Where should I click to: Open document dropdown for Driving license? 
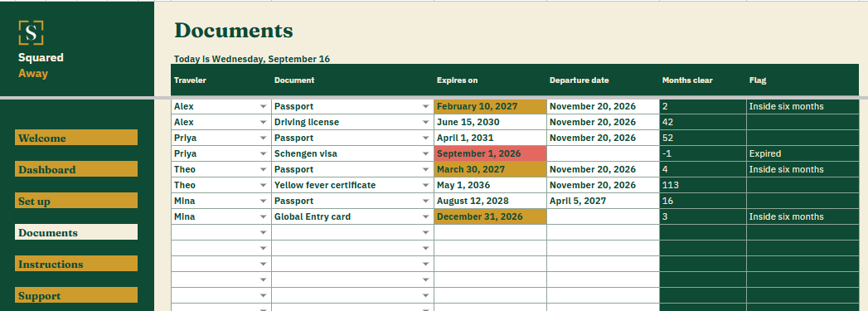425,122
